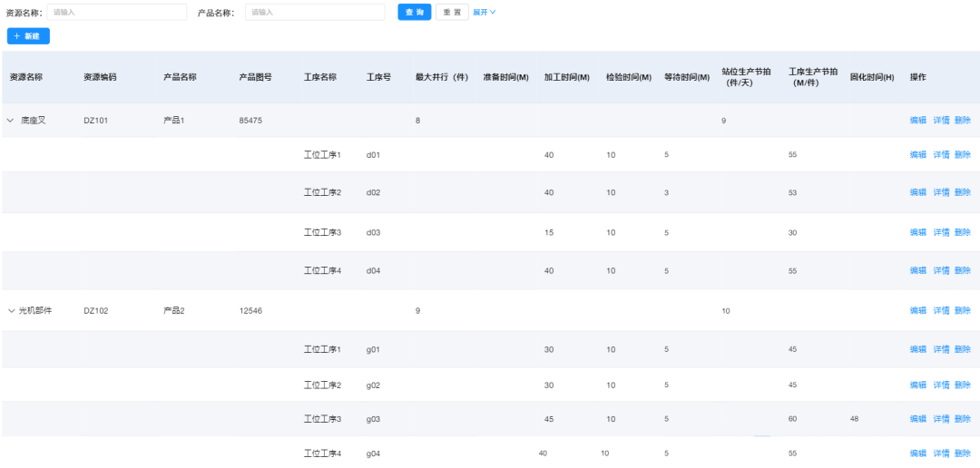Screen dimensions: 980x468
Task: Click the 48 curing time value
Action: (855, 419)
